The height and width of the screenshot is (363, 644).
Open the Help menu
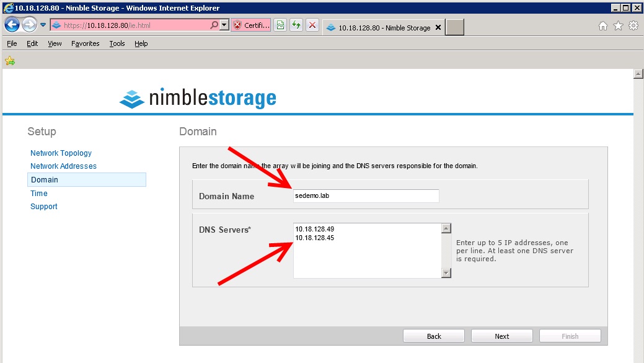(141, 43)
